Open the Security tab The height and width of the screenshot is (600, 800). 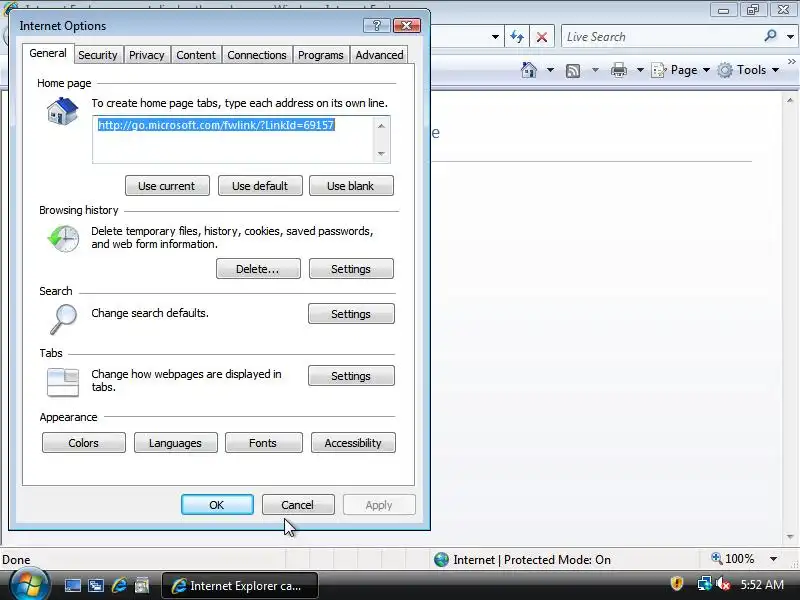pyautogui.click(x=97, y=55)
